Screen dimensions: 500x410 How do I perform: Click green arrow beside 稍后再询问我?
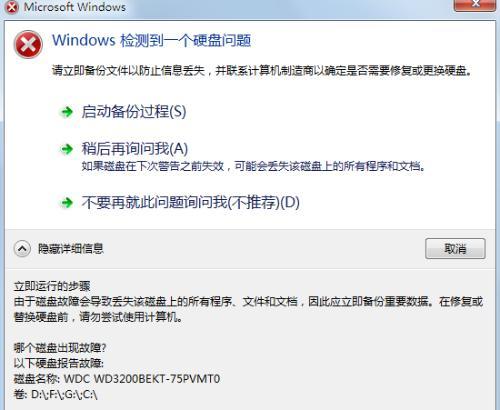click(67, 149)
